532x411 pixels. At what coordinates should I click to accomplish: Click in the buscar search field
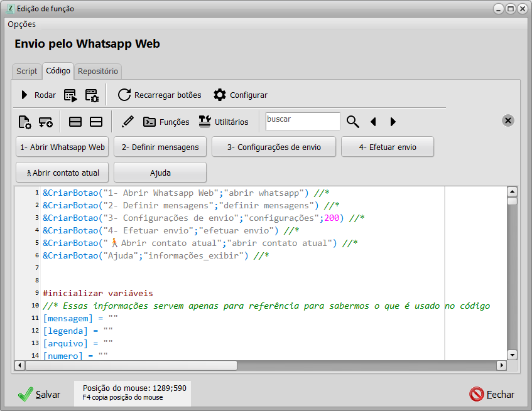pos(302,121)
